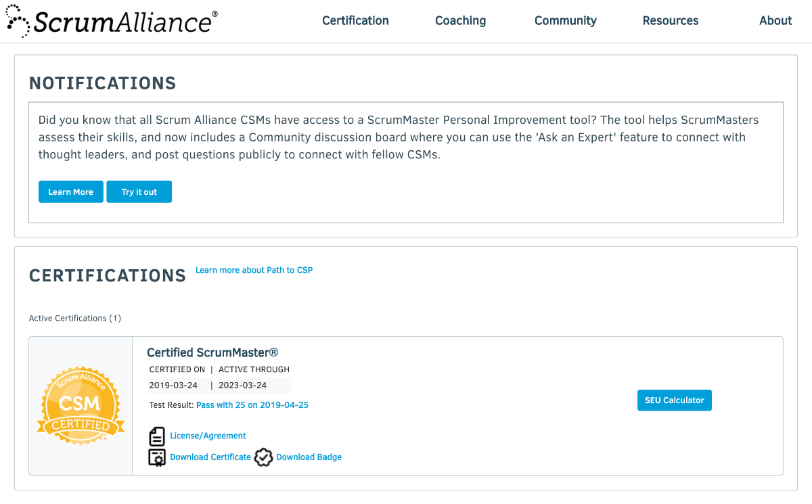812x504 pixels.
Task: Open the License/Agreement link
Action: tap(208, 436)
